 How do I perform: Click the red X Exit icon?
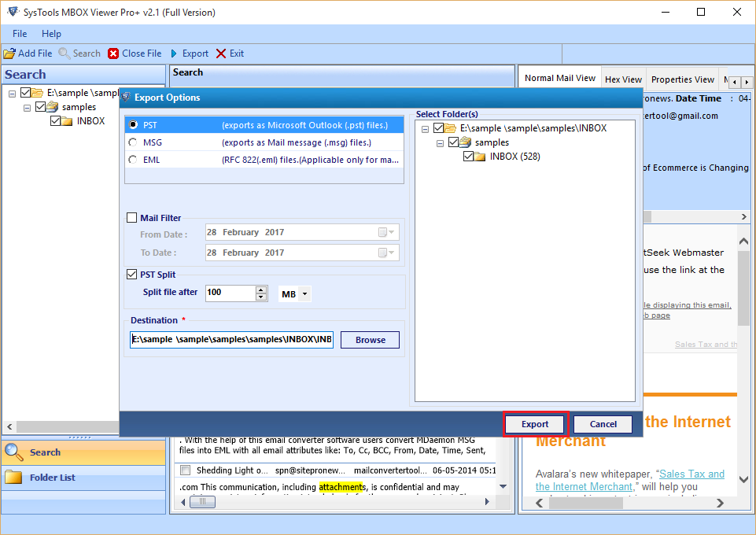221,53
